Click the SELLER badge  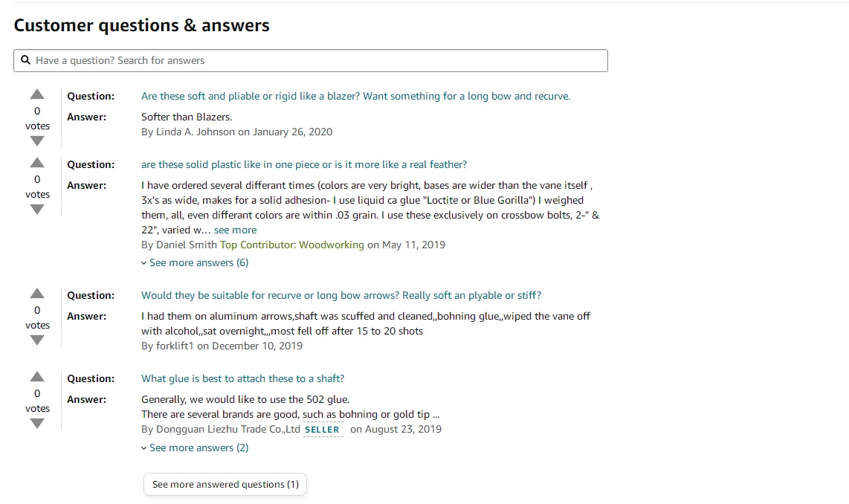point(322,429)
